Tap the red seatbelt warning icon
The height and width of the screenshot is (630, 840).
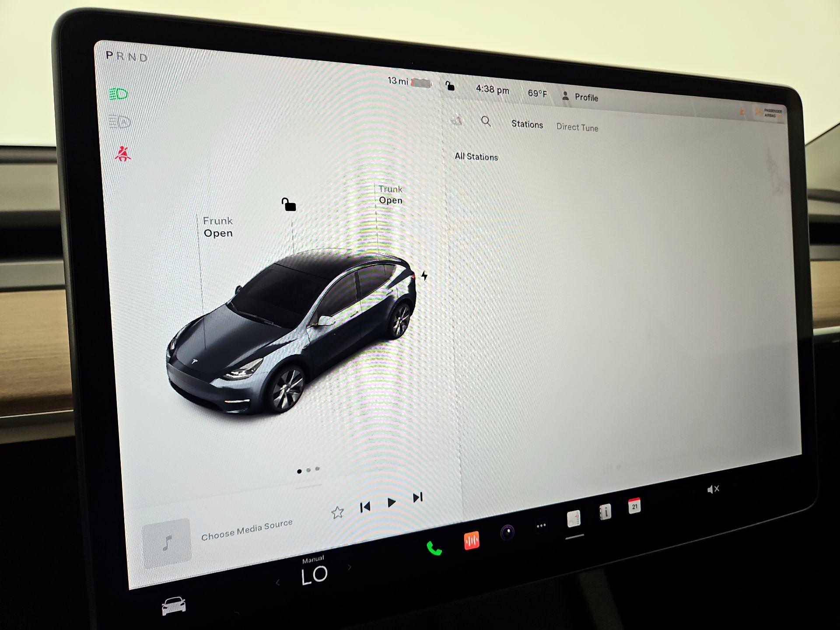tap(122, 154)
